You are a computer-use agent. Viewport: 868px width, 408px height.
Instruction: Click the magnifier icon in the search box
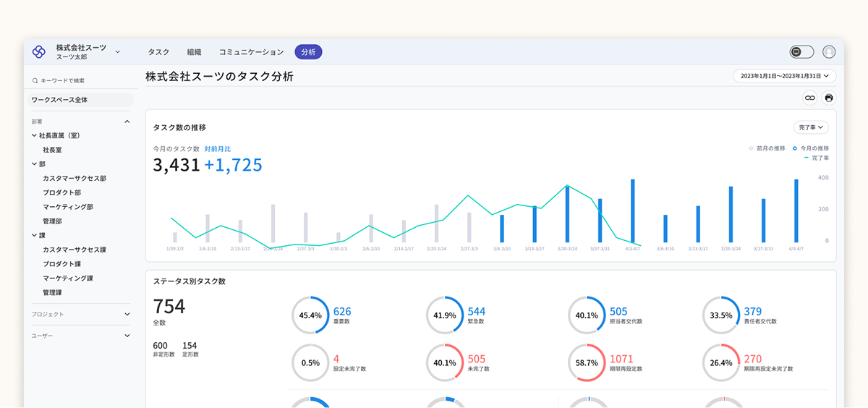pyautogui.click(x=35, y=80)
